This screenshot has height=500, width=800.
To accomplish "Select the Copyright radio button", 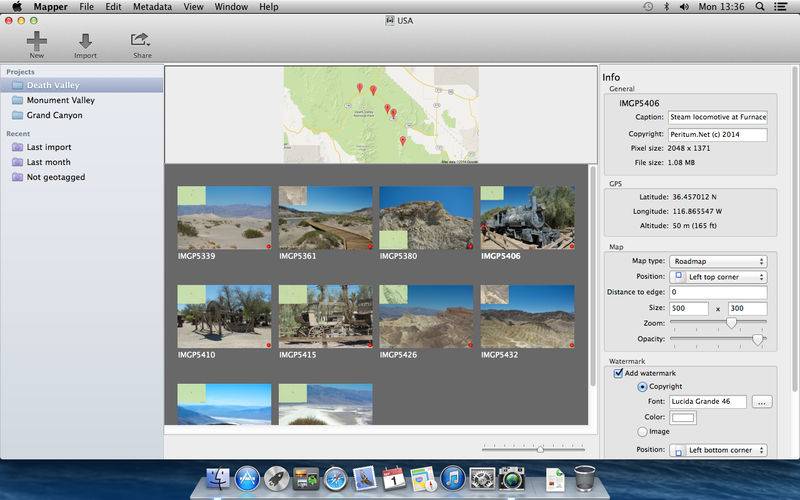I will pyautogui.click(x=642, y=386).
